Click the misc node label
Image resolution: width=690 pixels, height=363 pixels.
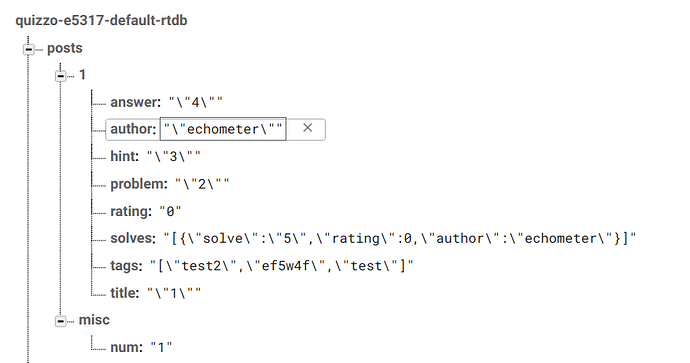click(x=94, y=320)
